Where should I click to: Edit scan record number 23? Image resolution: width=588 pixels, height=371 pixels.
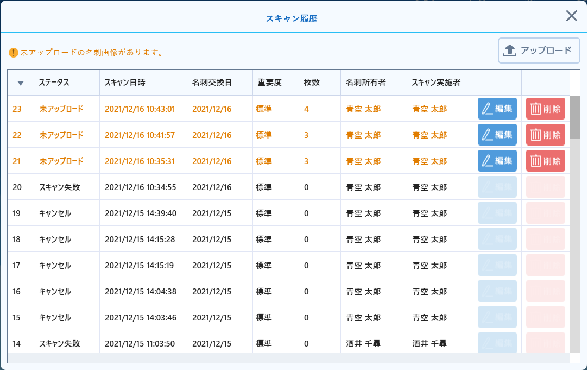[497, 109]
